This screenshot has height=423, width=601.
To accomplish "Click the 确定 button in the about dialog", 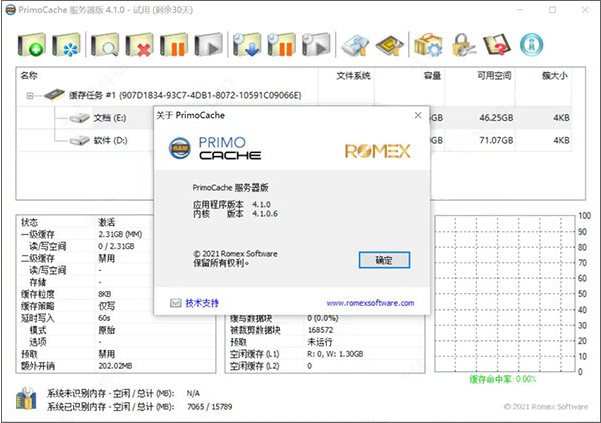I will click(384, 260).
